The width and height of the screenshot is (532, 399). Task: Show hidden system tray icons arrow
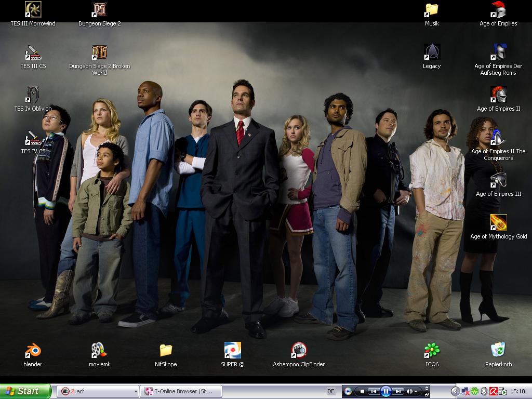[455, 391]
